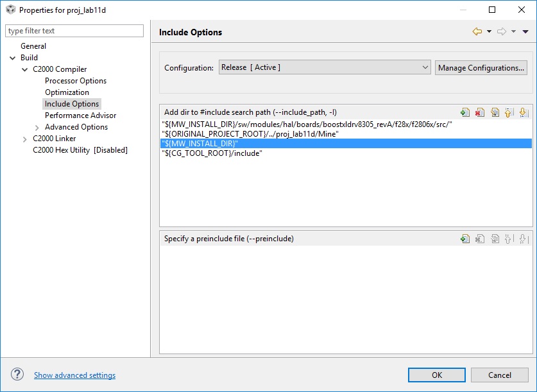Move selected include path down
Image resolution: width=537 pixels, height=392 pixels.
[524, 112]
